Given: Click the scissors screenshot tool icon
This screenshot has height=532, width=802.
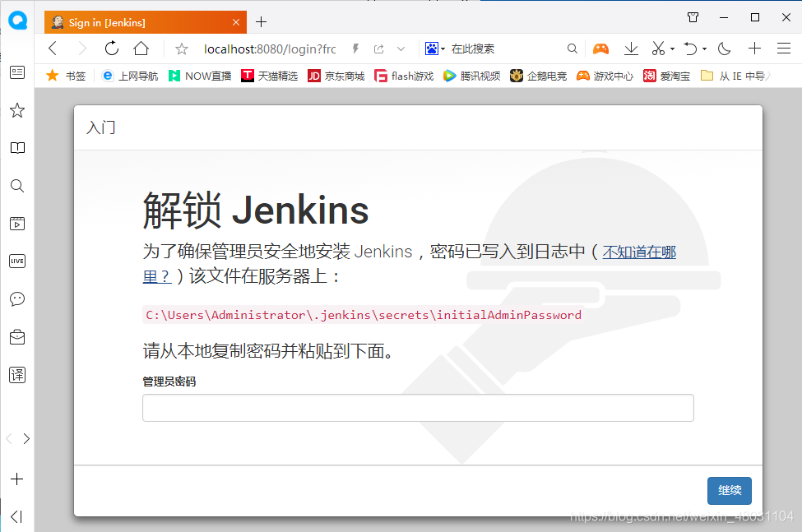Looking at the screenshot, I should (x=658, y=49).
